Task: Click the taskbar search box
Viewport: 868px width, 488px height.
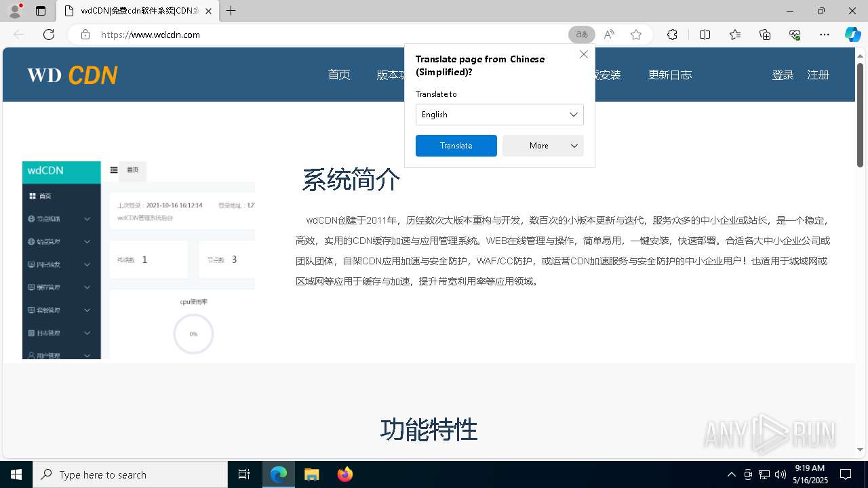Action: [130, 474]
